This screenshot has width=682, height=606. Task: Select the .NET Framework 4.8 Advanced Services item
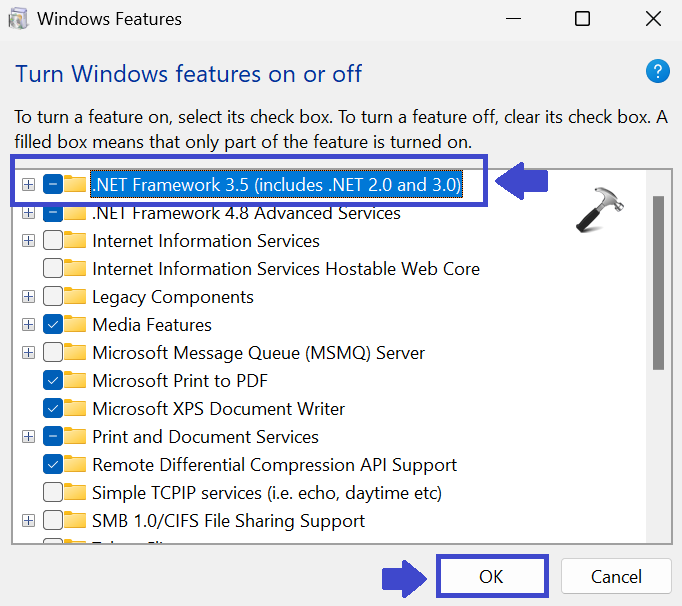[x=246, y=213]
